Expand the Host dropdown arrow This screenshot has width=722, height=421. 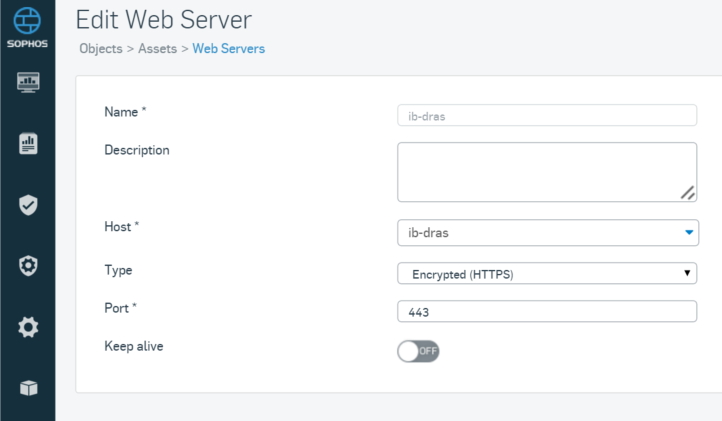click(689, 232)
